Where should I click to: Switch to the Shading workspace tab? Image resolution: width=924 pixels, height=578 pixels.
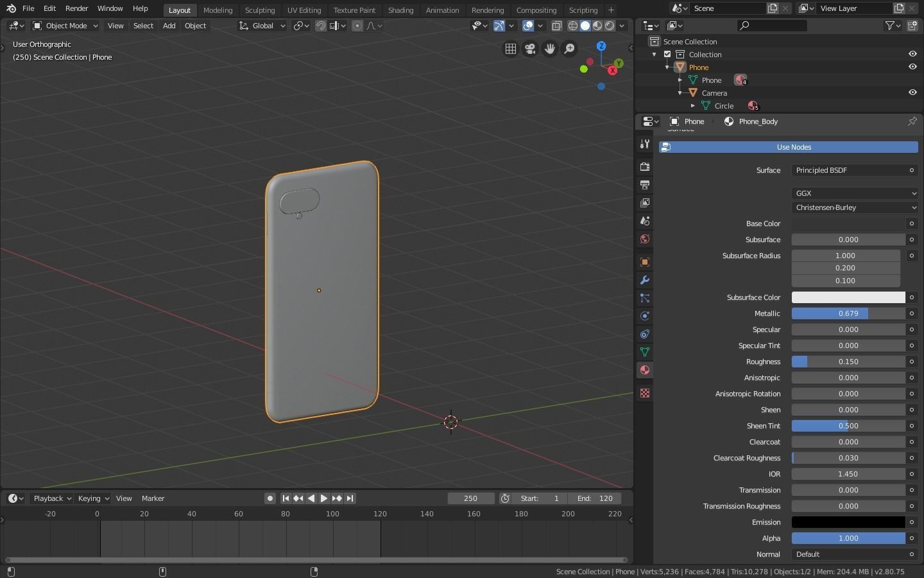pyautogui.click(x=400, y=10)
